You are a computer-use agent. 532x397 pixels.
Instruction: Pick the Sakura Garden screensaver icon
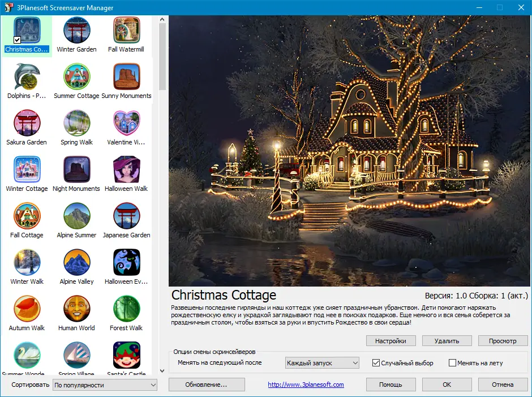click(x=27, y=123)
